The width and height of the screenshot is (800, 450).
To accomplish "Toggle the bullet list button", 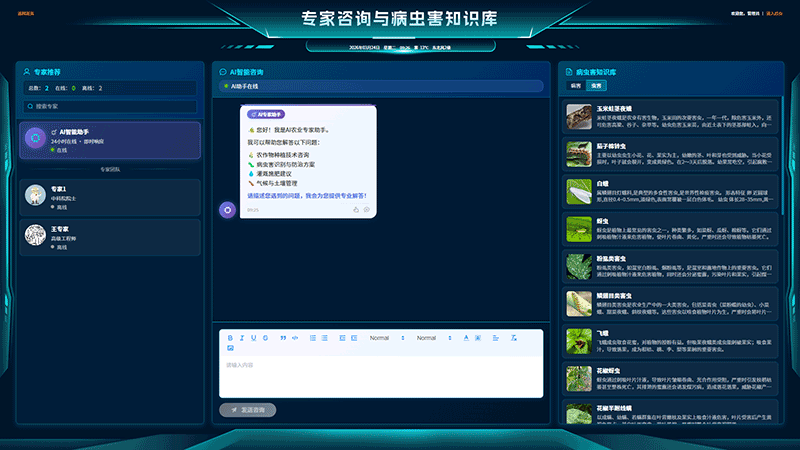I will coord(325,338).
